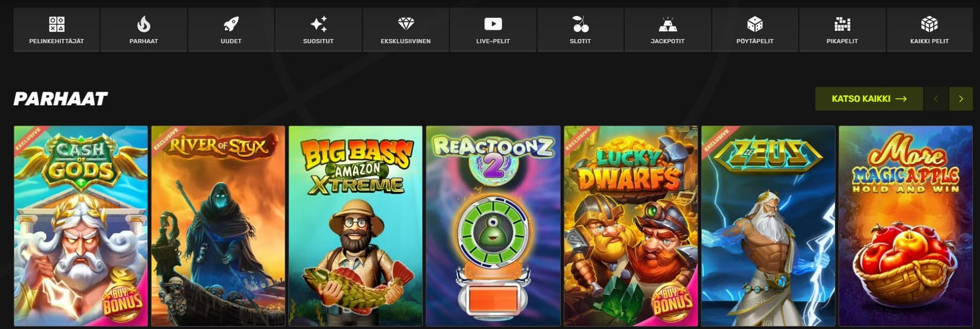This screenshot has width=980, height=329.
Task: Click the diamond icon above Eksklusiivinen
Action: (406, 24)
